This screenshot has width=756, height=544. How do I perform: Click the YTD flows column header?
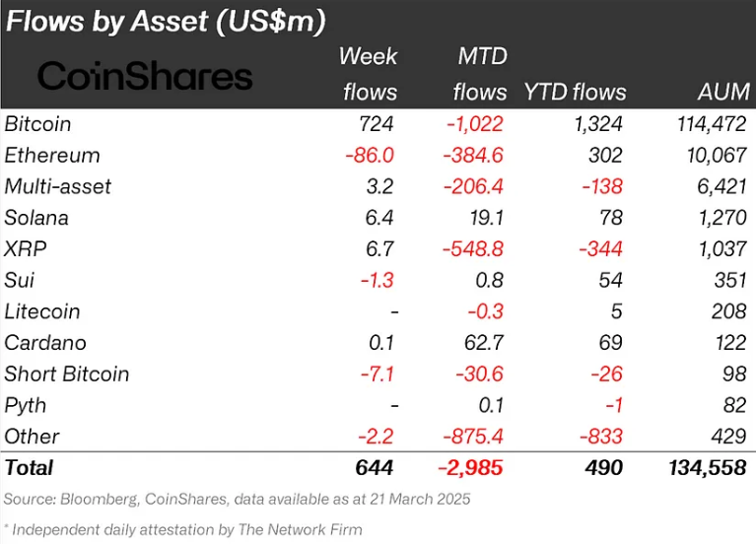576,92
